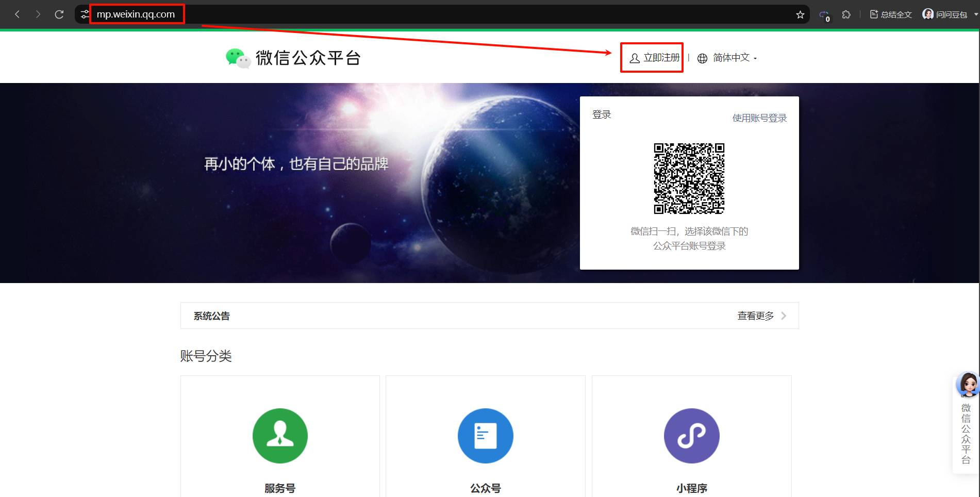Bookmark this page with the star icon
Screen dimensions: 980x497
click(x=800, y=14)
